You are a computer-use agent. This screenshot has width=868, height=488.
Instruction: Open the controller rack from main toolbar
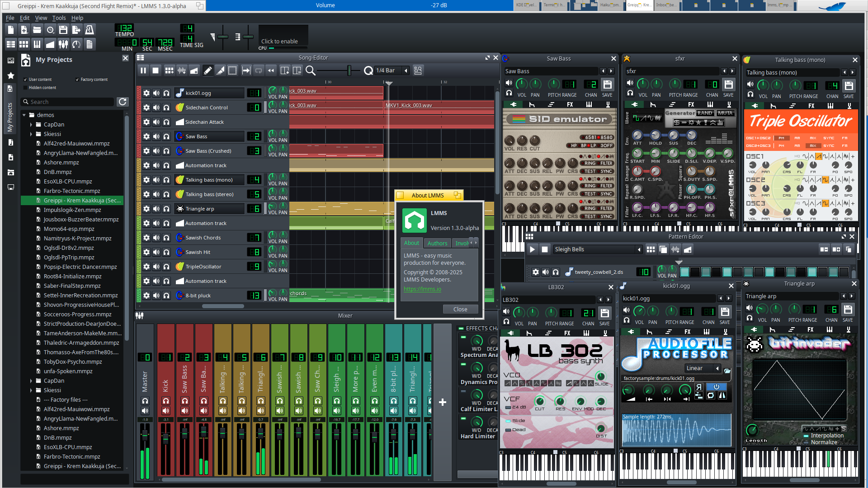click(76, 44)
